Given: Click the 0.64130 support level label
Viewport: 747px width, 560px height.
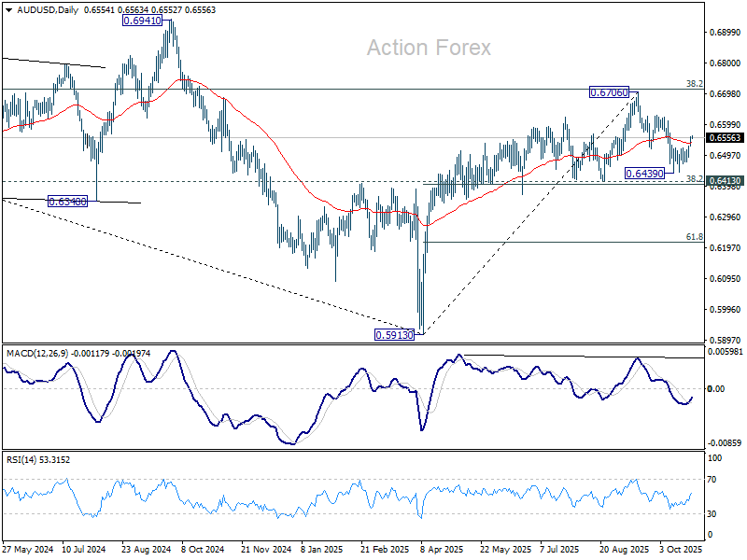Looking at the screenshot, I should [726, 181].
